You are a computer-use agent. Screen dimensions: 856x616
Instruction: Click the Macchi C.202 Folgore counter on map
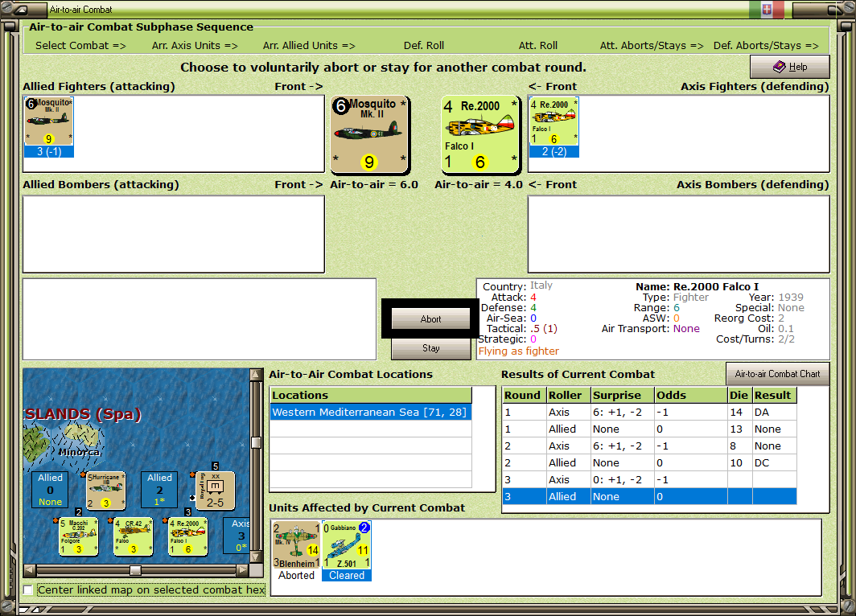[x=79, y=536]
